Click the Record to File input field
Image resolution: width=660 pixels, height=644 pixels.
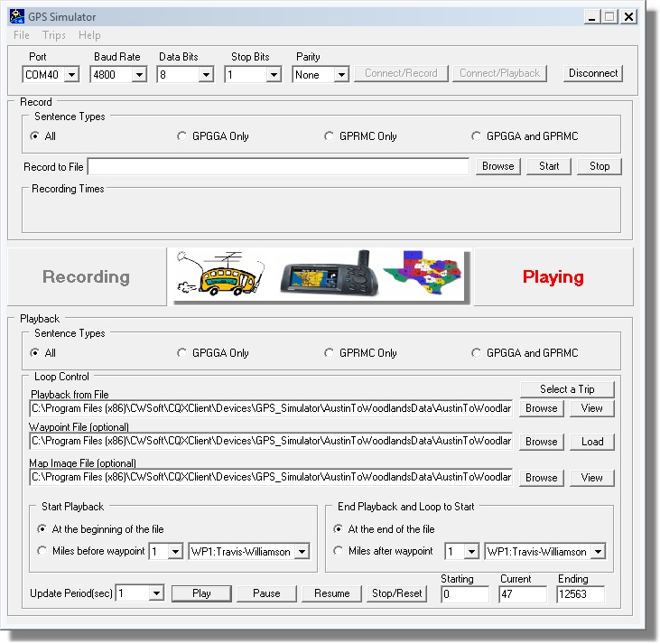278,166
